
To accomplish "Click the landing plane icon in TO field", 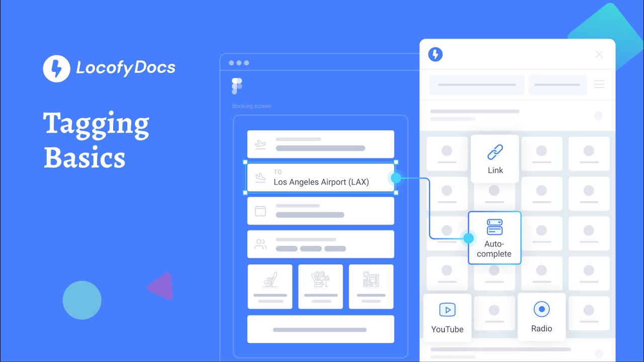I will point(260,177).
